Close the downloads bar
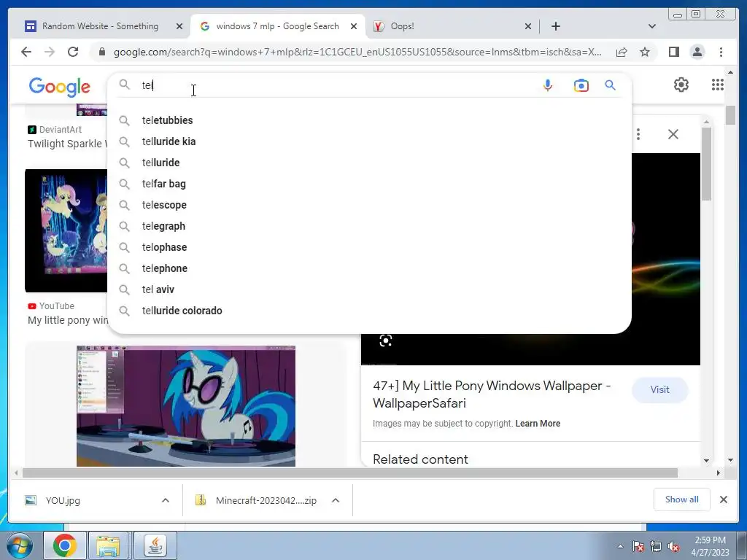The image size is (747, 560). (x=723, y=499)
